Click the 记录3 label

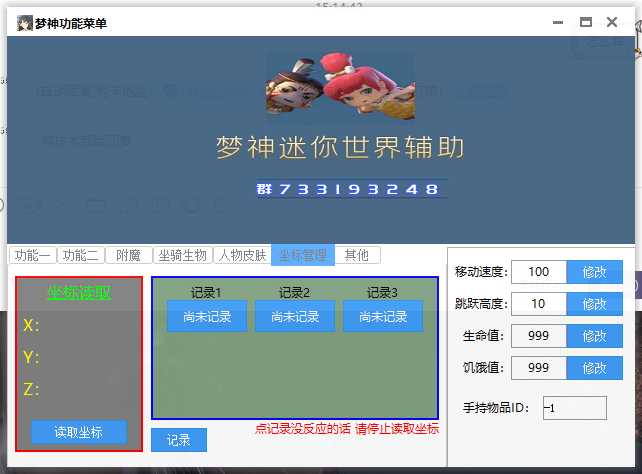click(382, 293)
